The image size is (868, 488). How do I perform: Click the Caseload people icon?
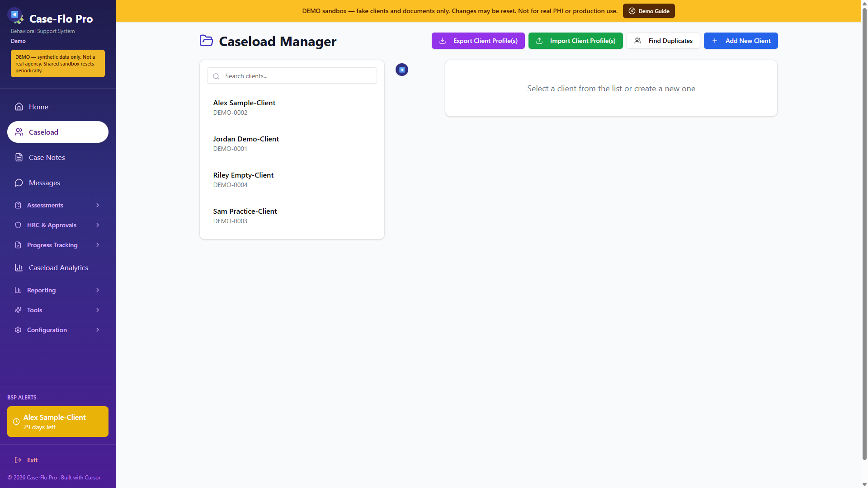(19, 132)
